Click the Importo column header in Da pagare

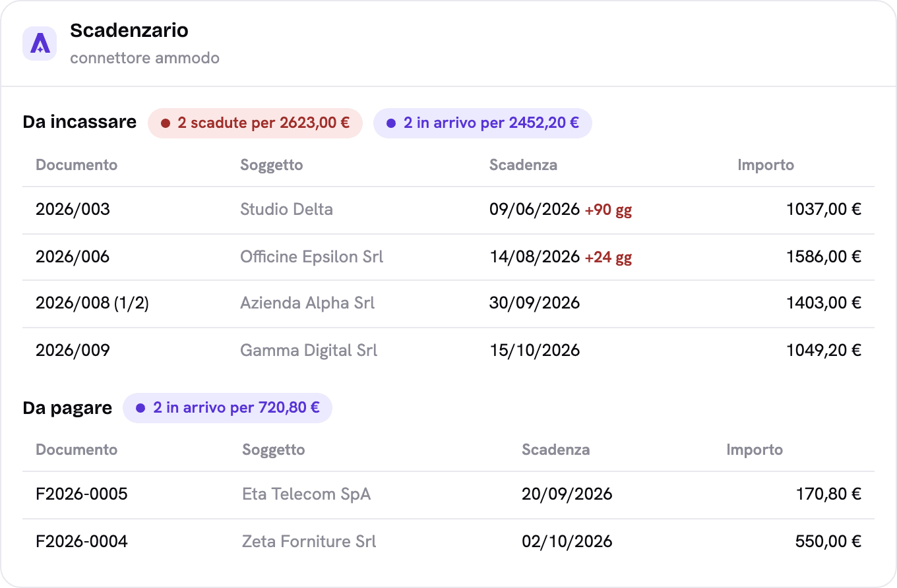755,450
